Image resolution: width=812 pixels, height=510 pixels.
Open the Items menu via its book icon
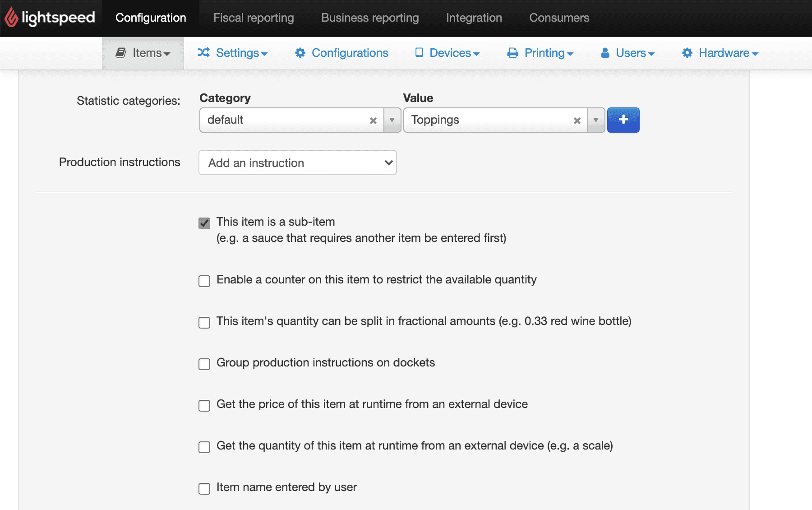pos(121,52)
